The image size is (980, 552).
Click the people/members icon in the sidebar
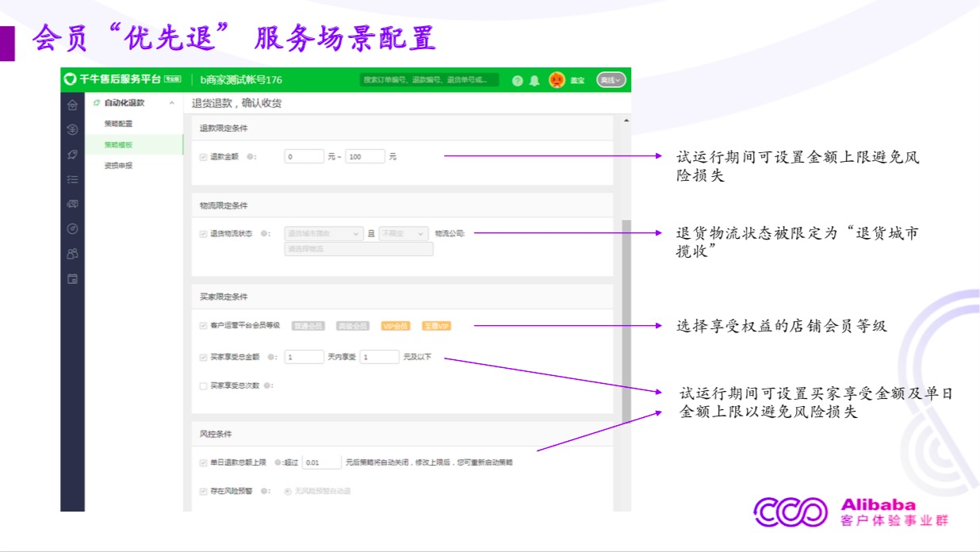[x=72, y=254]
